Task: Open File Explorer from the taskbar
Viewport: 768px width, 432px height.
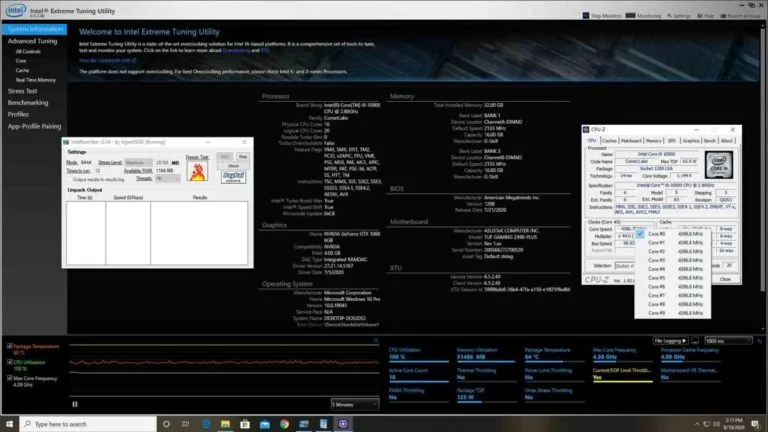Action: (x=225, y=424)
